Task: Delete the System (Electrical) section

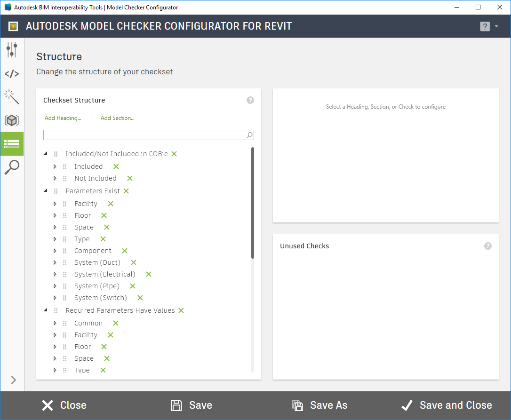Action: click(149, 274)
